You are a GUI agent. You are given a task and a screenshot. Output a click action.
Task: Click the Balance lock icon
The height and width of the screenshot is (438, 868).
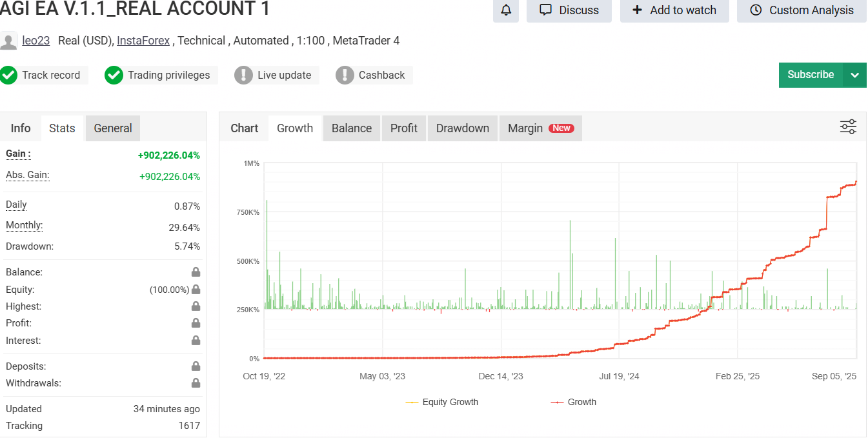[x=196, y=272]
